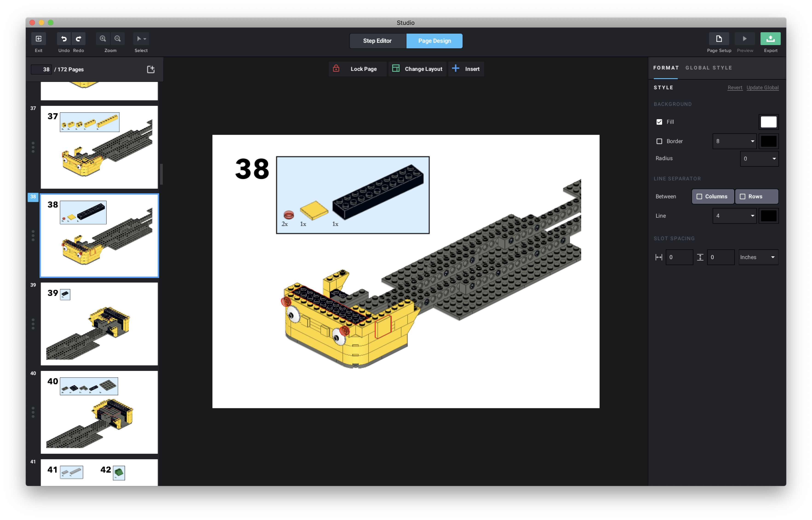Screen dimensions: 812x520
Task: Open the Inches units dropdown
Action: pyautogui.click(x=758, y=257)
